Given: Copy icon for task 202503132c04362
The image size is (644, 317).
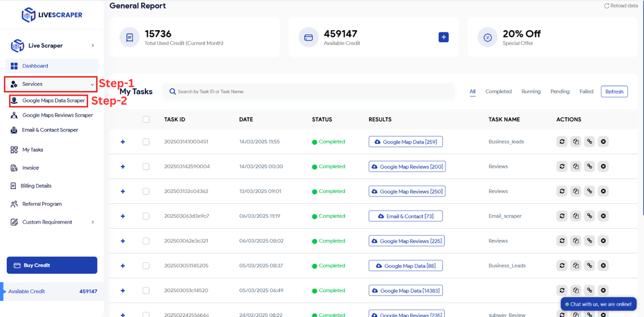Looking at the screenshot, I should pyautogui.click(x=576, y=191).
